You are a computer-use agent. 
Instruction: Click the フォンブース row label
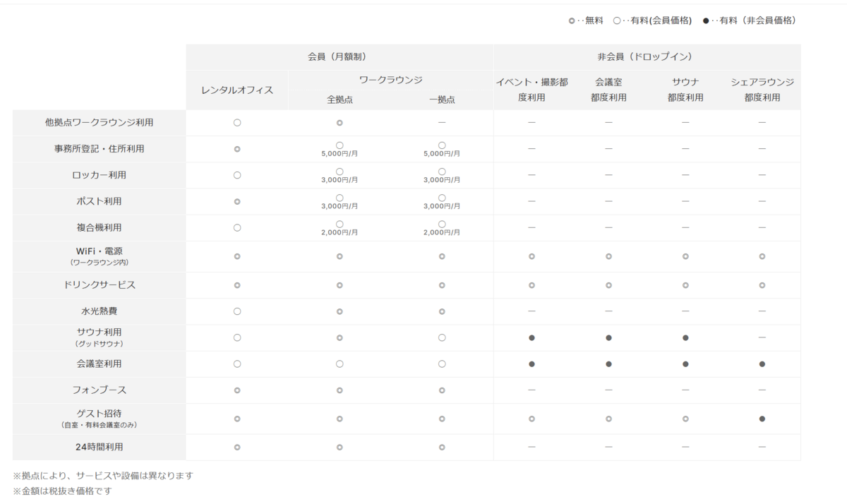[x=99, y=390]
